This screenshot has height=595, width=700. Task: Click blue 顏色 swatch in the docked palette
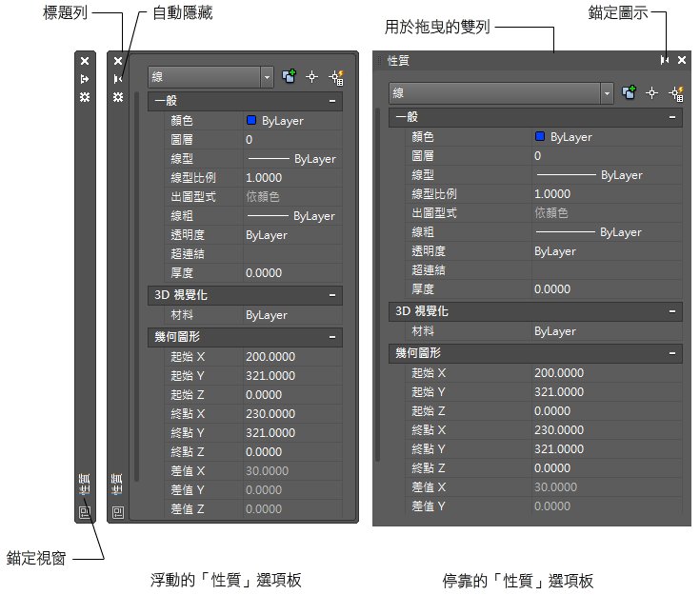pos(540,136)
